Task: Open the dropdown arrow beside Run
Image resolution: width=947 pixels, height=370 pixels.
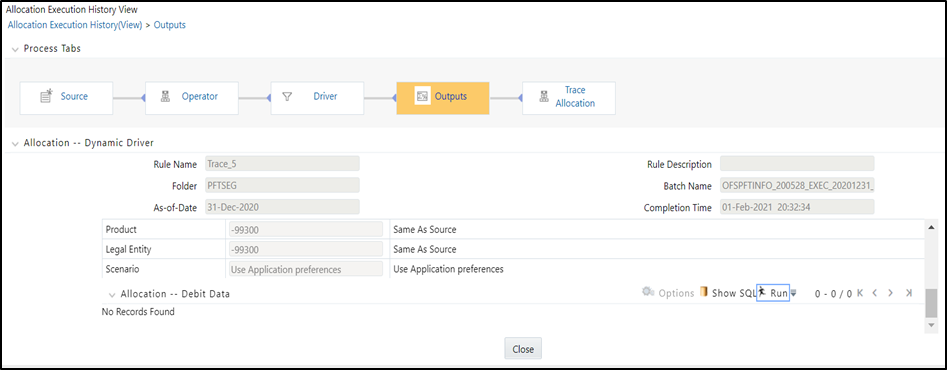Action: click(794, 293)
